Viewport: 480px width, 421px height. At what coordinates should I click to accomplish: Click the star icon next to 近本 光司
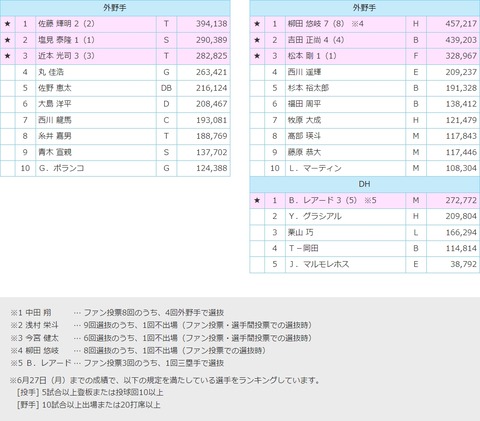click(x=8, y=56)
